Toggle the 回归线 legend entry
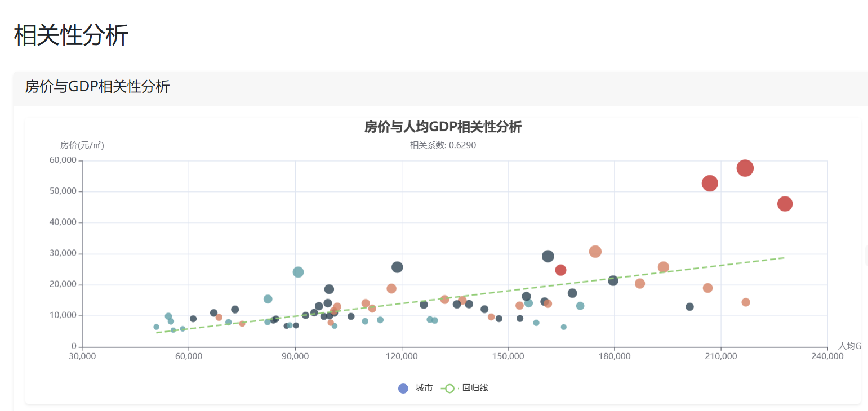This screenshot has height=411, width=868. 464,388
